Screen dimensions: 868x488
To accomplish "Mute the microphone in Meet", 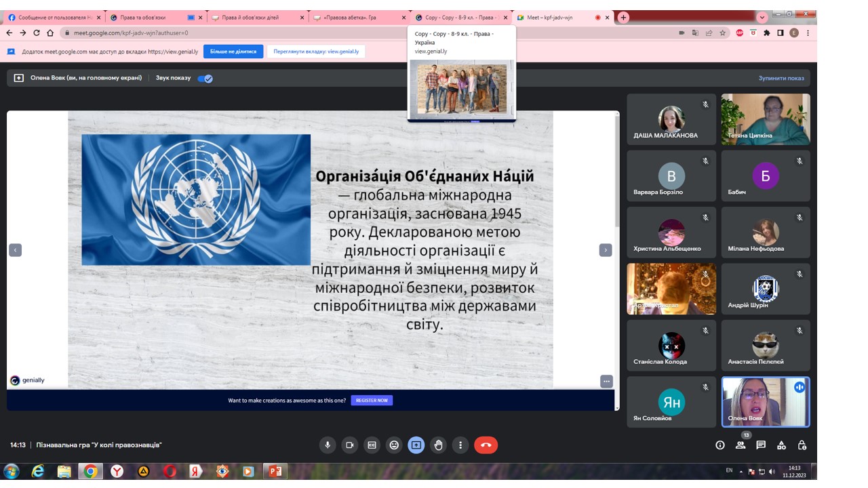I will click(x=328, y=445).
